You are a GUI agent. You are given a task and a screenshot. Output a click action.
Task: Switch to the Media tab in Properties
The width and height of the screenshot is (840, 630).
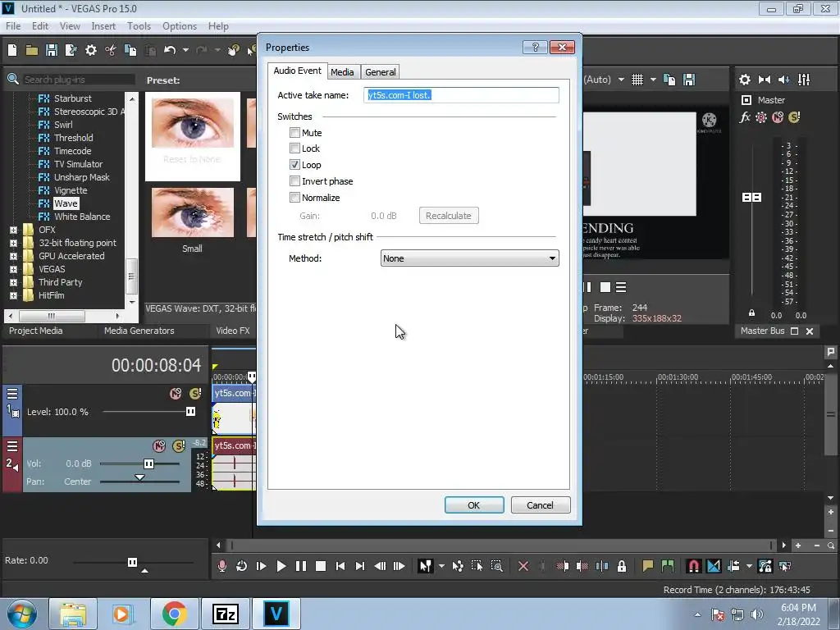click(342, 72)
